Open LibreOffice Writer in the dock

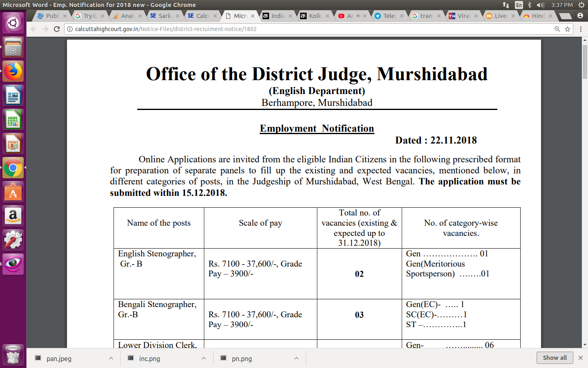(13, 95)
